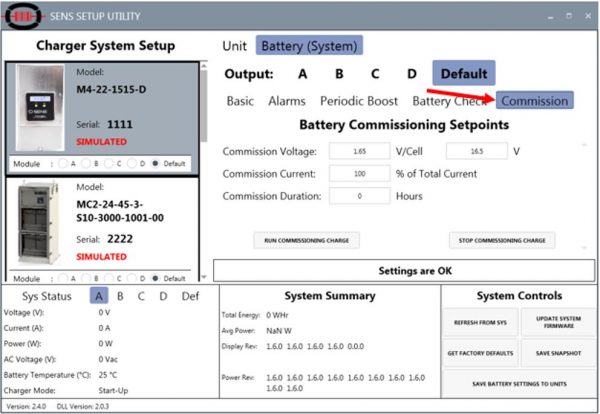Show Sys Status for output D
The image size is (600, 414).
[163, 296]
